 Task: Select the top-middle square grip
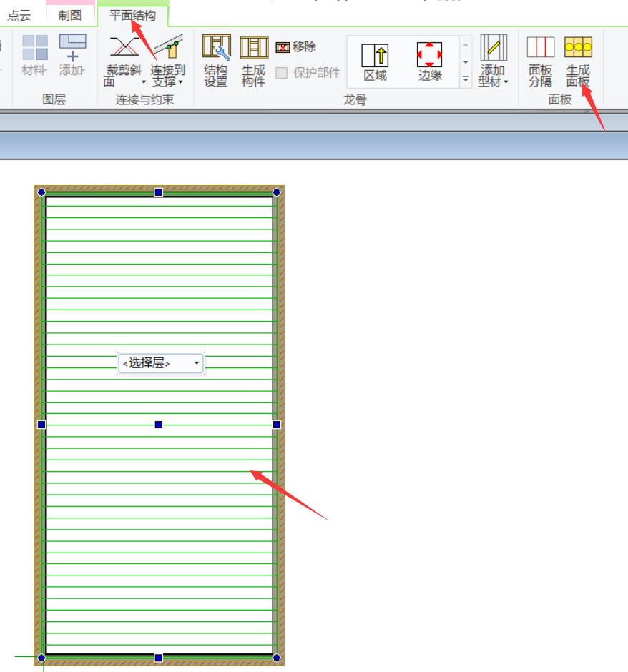[159, 192]
